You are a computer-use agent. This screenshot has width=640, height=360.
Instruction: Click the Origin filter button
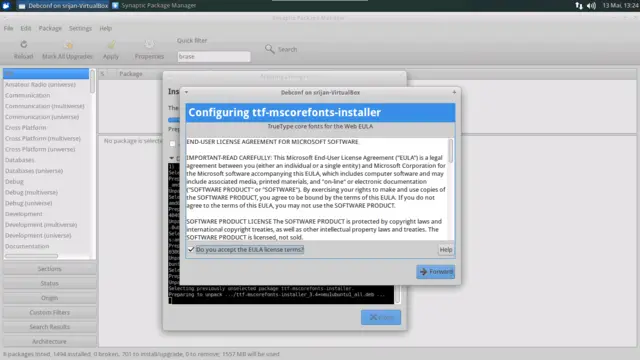[x=50, y=298]
